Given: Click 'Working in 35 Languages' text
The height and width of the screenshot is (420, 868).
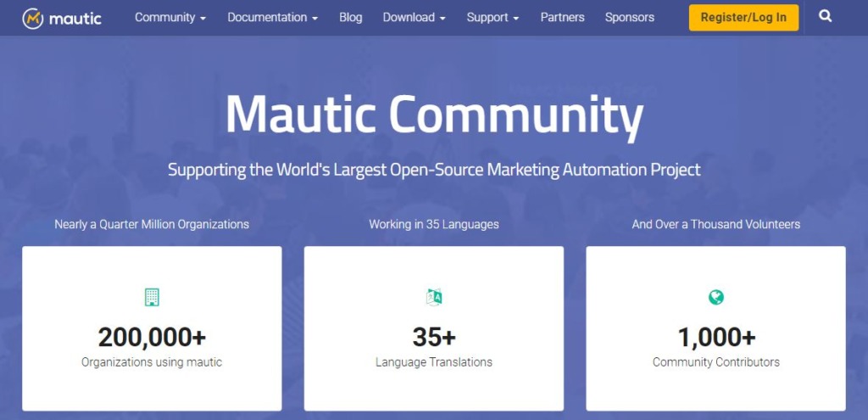Looking at the screenshot, I should pos(434,224).
